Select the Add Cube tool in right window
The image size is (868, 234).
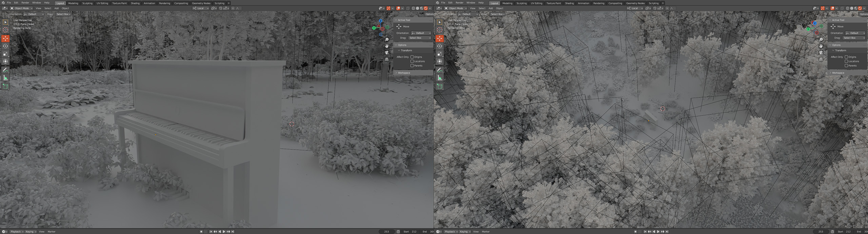440,86
